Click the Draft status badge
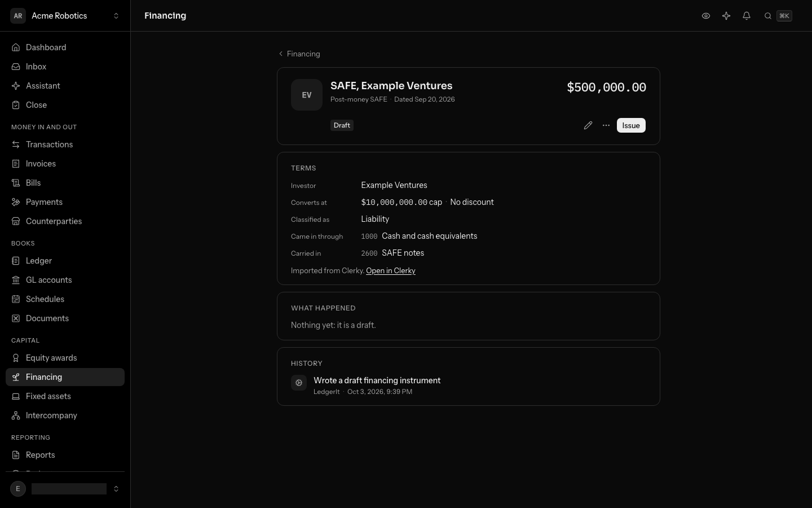Viewport: 812px width, 508px height. point(342,125)
